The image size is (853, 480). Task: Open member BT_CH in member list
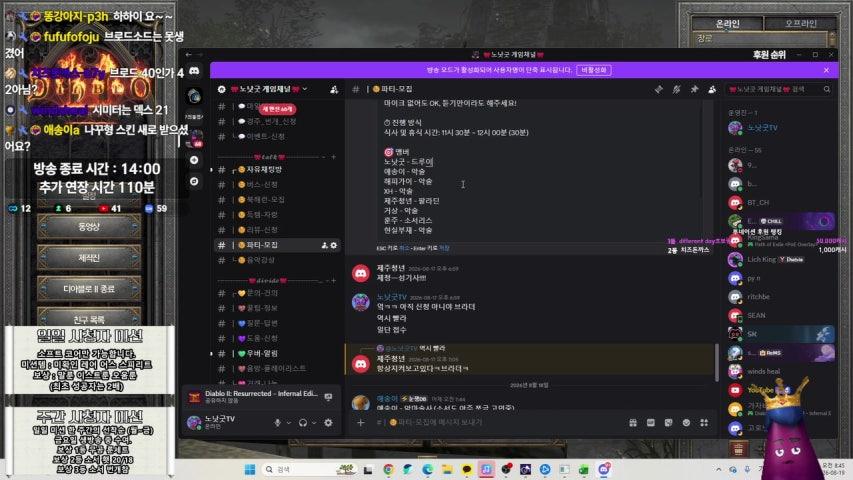781,202
